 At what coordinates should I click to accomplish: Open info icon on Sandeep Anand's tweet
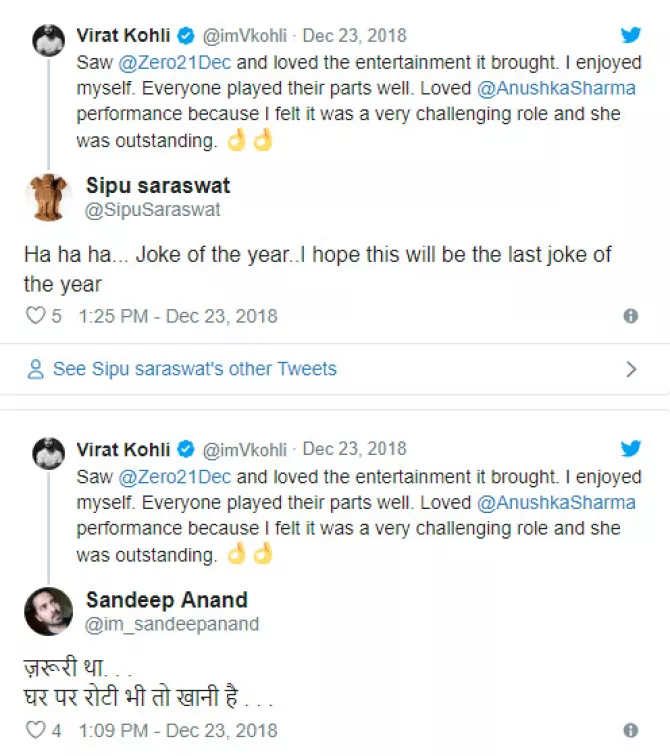(631, 730)
